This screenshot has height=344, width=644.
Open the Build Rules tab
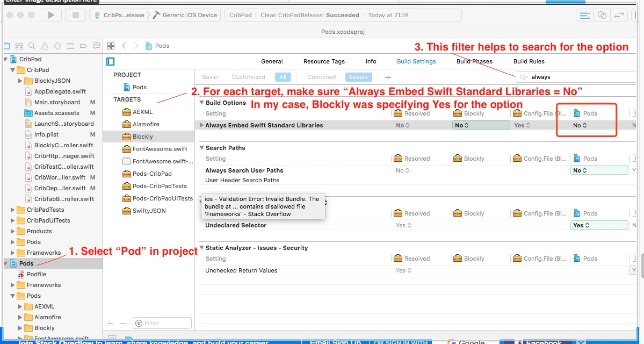pyautogui.click(x=529, y=61)
